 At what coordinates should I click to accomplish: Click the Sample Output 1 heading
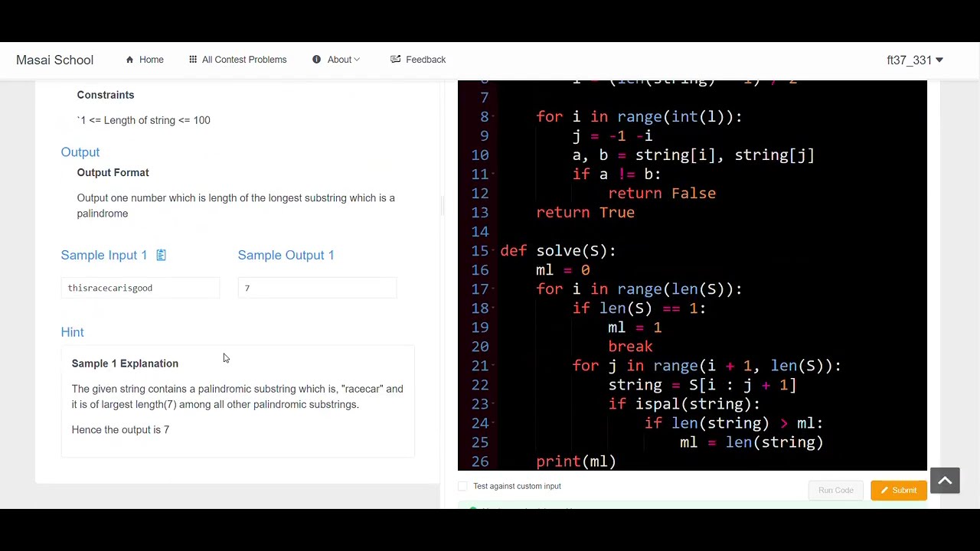(x=286, y=255)
